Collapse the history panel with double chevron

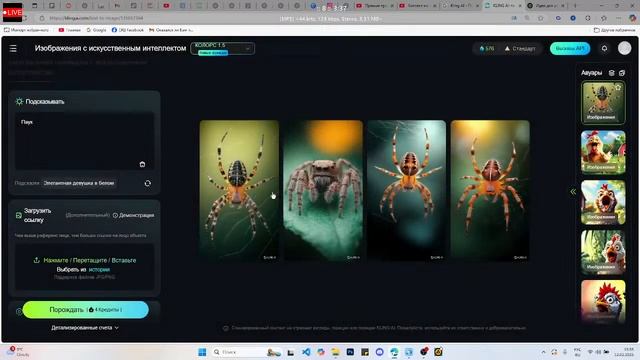pyautogui.click(x=573, y=191)
